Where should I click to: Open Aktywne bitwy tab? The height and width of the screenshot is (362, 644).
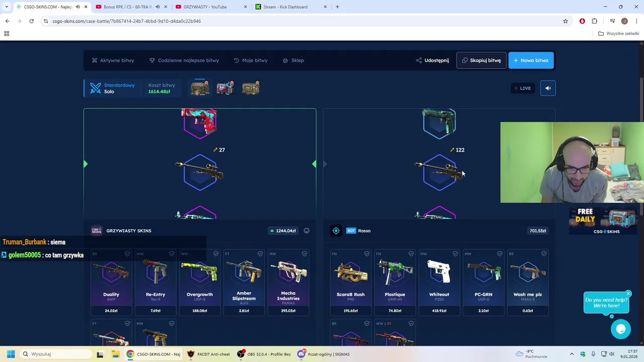point(113,60)
